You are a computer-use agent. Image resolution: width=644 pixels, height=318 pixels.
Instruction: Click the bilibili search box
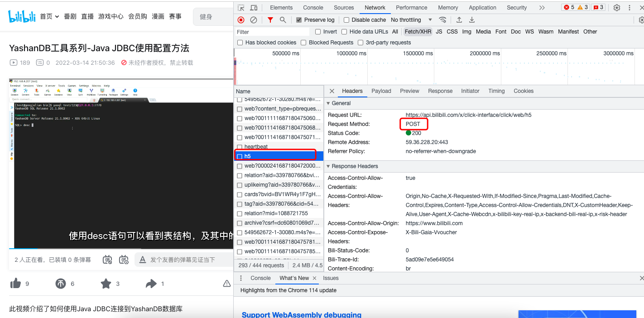coord(213,16)
